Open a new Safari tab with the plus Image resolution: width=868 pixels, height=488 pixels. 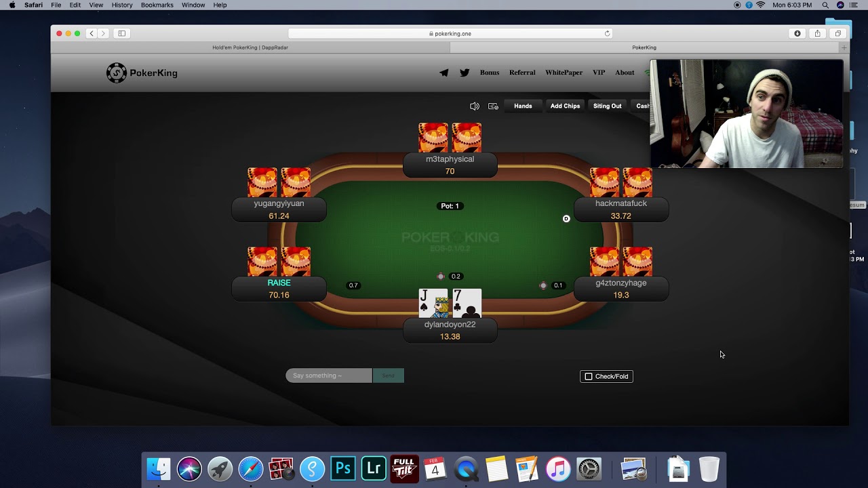click(844, 47)
